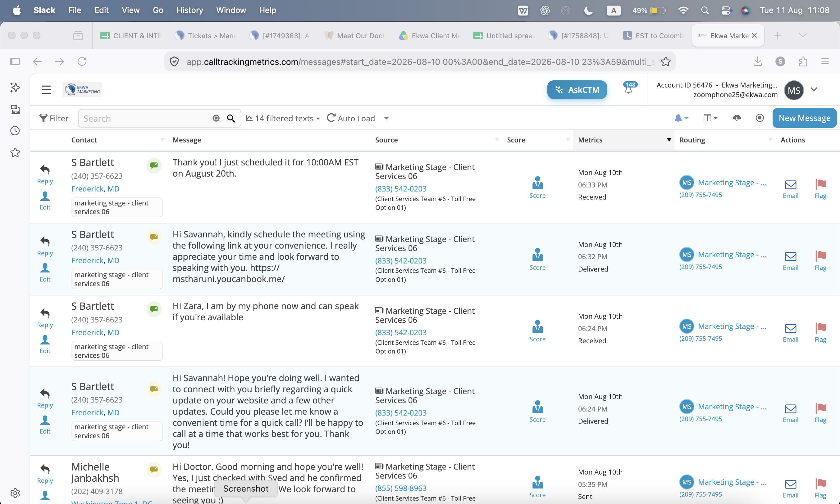
Task: Expand the 14 filtered texts dropdown
Action: pos(283,118)
